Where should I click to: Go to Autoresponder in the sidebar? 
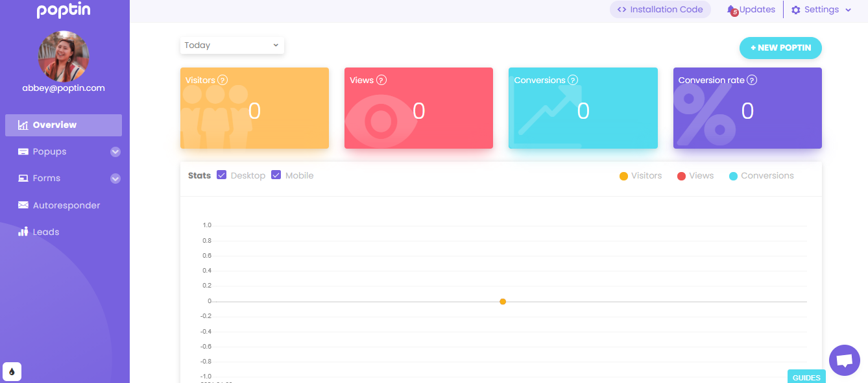[x=66, y=205]
